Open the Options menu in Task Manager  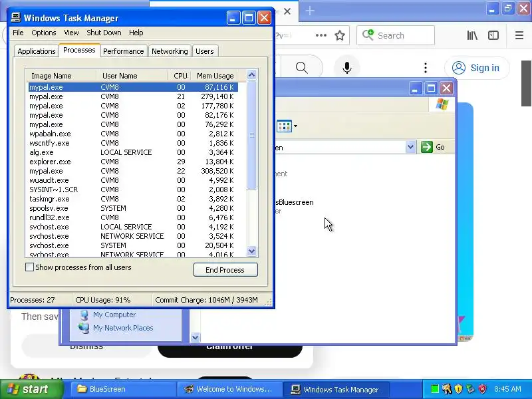pos(43,33)
